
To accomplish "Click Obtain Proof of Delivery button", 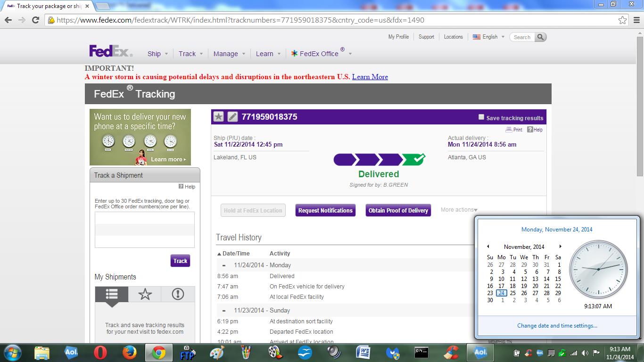I will pyautogui.click(x=398, y=210).
